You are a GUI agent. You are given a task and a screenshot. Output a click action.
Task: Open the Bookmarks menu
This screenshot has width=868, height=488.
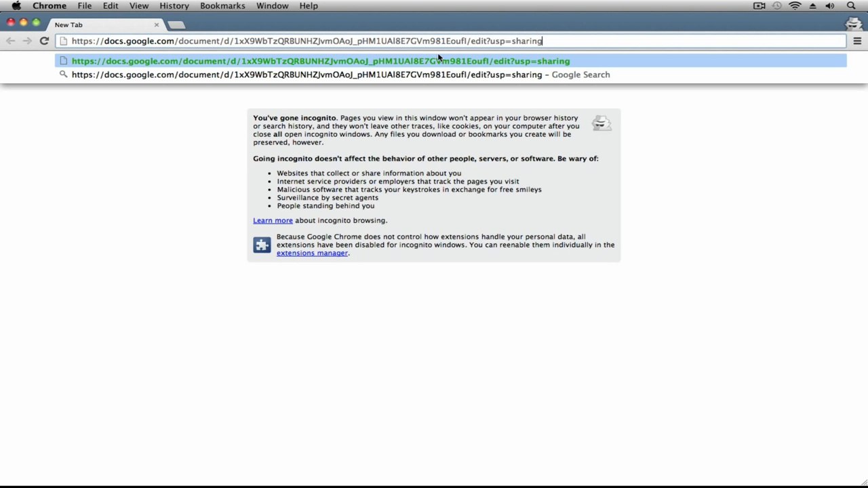click(222, 6)
